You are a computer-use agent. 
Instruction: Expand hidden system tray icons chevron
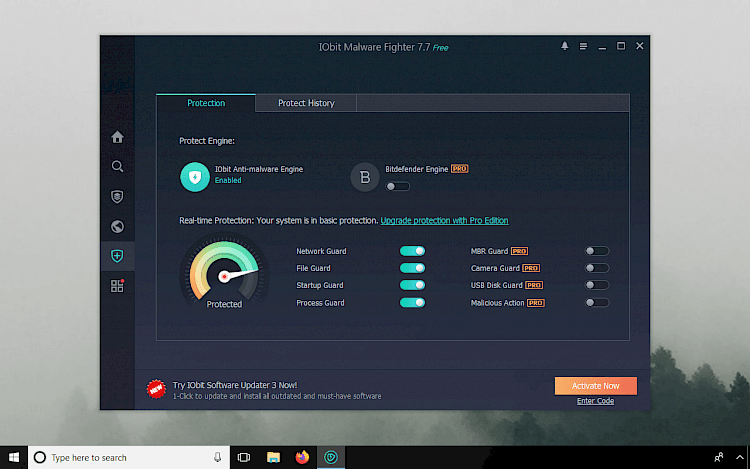pyautogui.click(x=739, y=458)
